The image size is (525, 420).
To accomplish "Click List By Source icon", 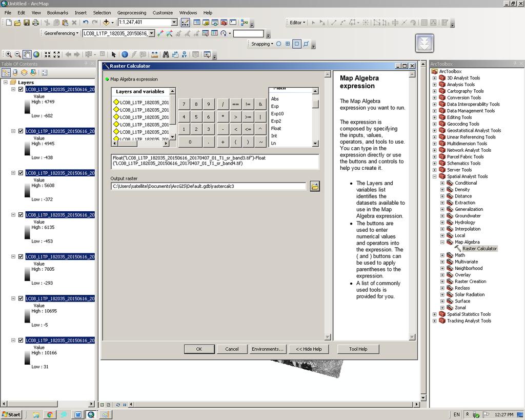I will [x=15, y=72].
